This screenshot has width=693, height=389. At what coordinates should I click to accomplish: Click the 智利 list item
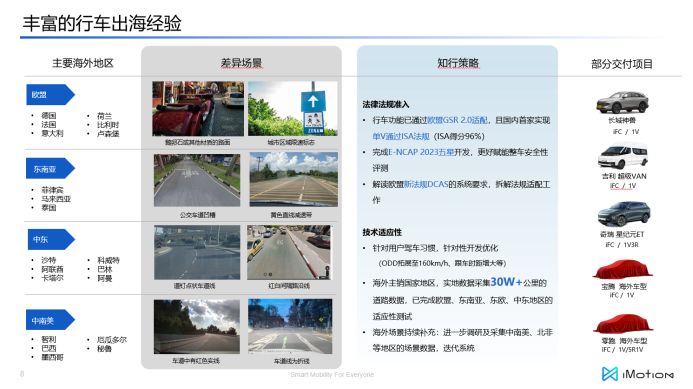point(49,339)
